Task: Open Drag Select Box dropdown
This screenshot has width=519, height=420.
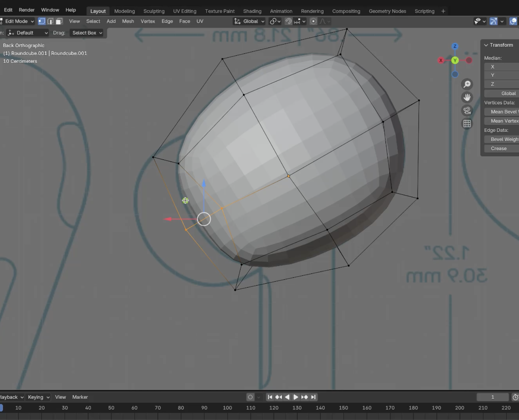Action: tap(87, 33)
